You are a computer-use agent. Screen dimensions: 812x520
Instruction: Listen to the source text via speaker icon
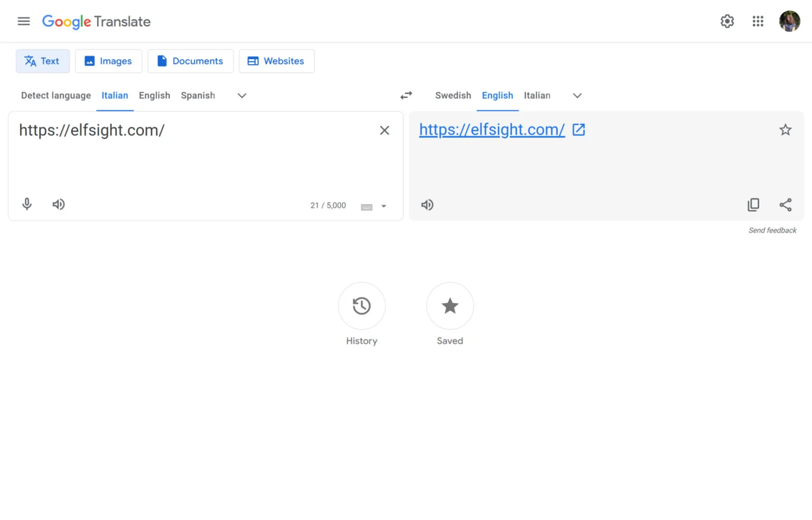58,204
